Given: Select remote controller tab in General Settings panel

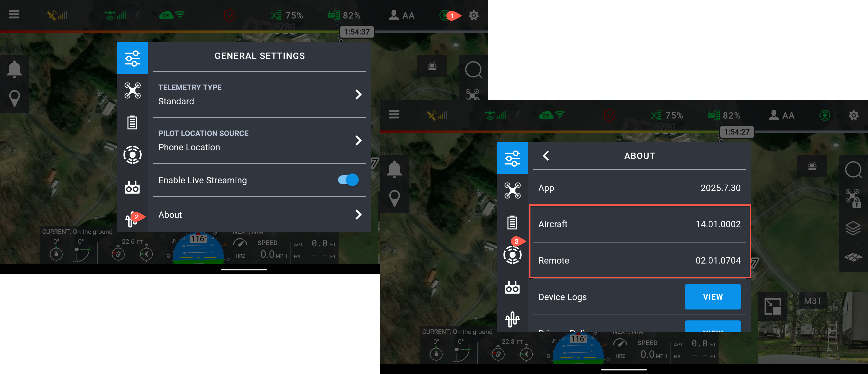Looking at the screenshot, I should (132, 187).
